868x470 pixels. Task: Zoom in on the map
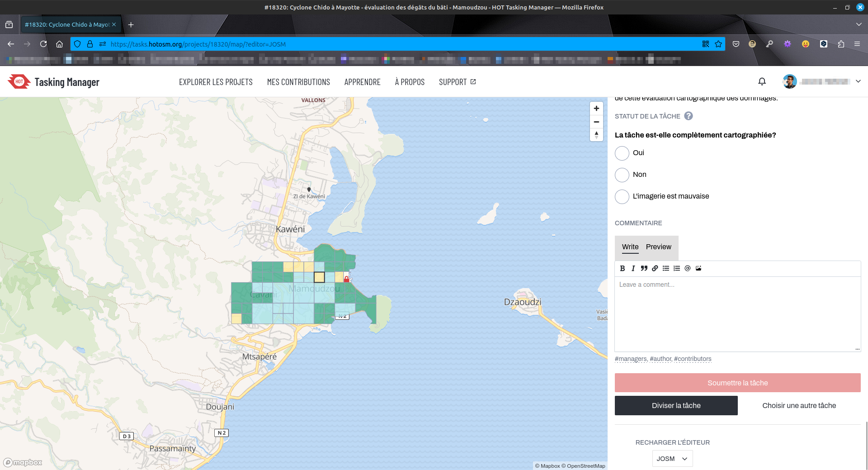596,109
